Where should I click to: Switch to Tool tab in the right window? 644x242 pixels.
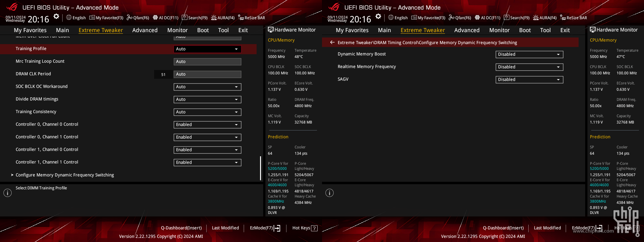tap(545, 30)
